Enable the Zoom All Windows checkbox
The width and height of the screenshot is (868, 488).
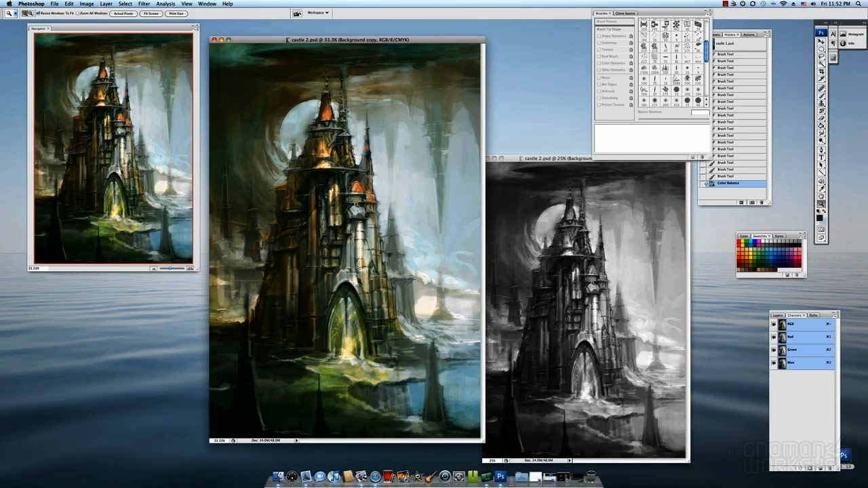tap(77, 14)
